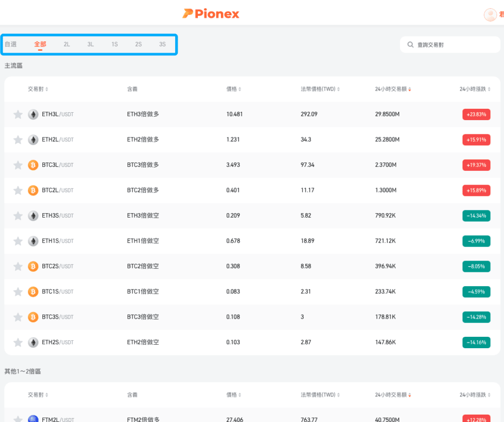Open the ETH3L/USDT trading pair

58,114
